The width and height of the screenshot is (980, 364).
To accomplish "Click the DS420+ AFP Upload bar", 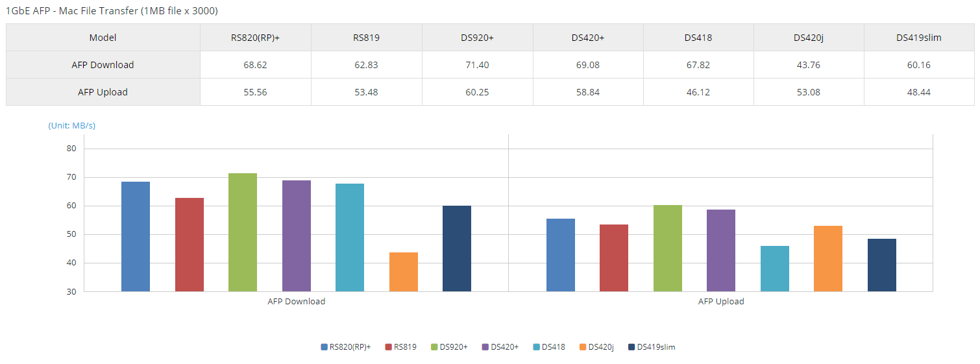I will (x=721, y=250).
